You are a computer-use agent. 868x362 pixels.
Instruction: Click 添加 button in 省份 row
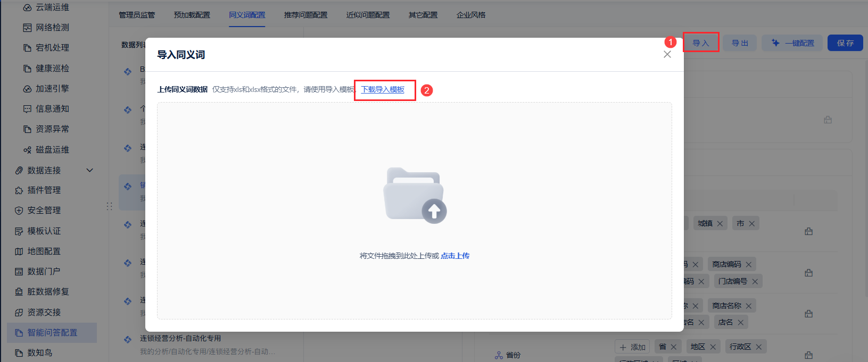[632, 347]
